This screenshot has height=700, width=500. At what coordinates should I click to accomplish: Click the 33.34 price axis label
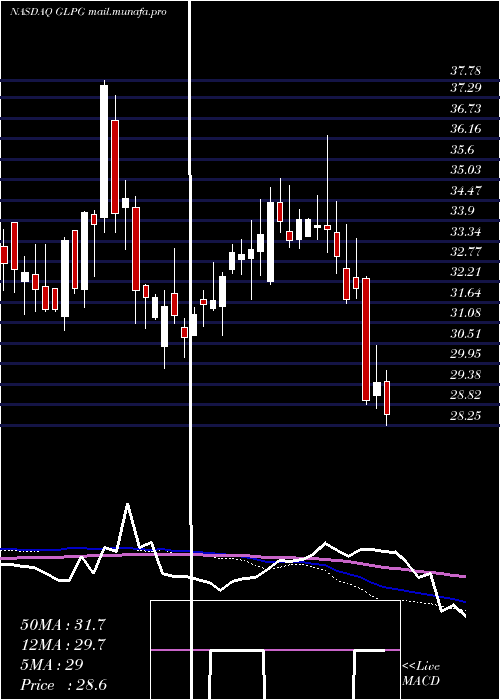click(466, 232)
